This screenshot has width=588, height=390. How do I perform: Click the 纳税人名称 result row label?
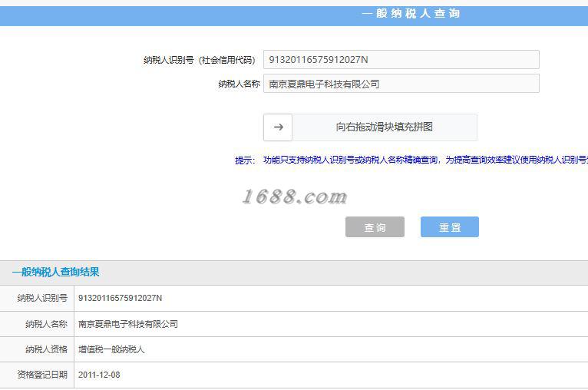click(47, 324)
